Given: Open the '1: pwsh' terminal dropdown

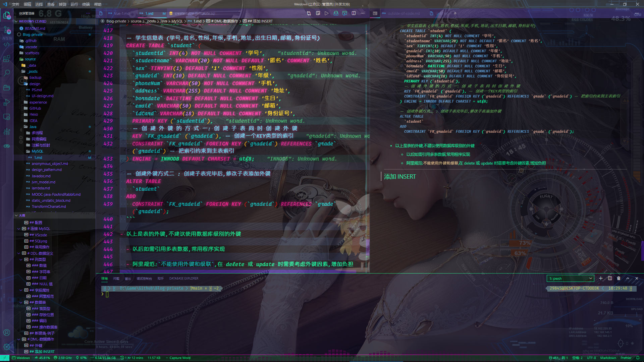Looking at the screenshot, I should coord(571,279).
